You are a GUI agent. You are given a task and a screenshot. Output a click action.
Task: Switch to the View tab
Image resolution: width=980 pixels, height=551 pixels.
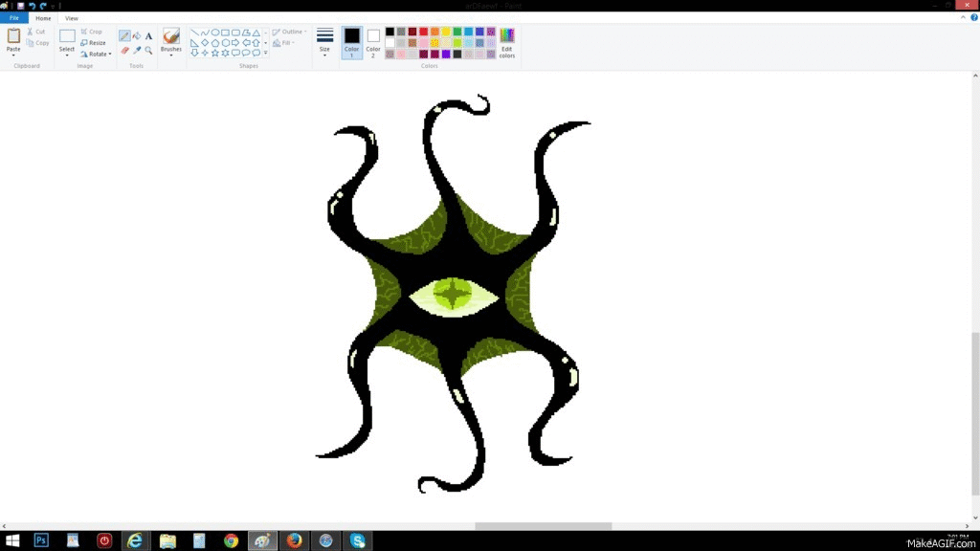tap(72, 18)
